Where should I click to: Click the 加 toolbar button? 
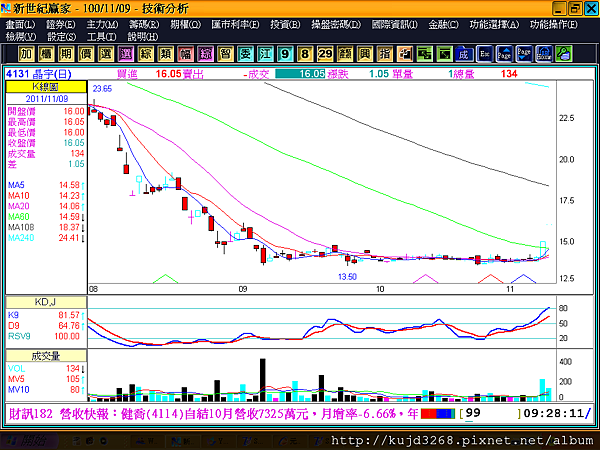tap(26, 54)
